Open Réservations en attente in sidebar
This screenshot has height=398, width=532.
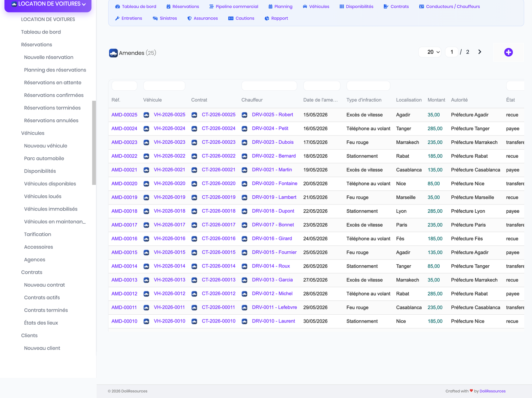(x=53, y=83)
